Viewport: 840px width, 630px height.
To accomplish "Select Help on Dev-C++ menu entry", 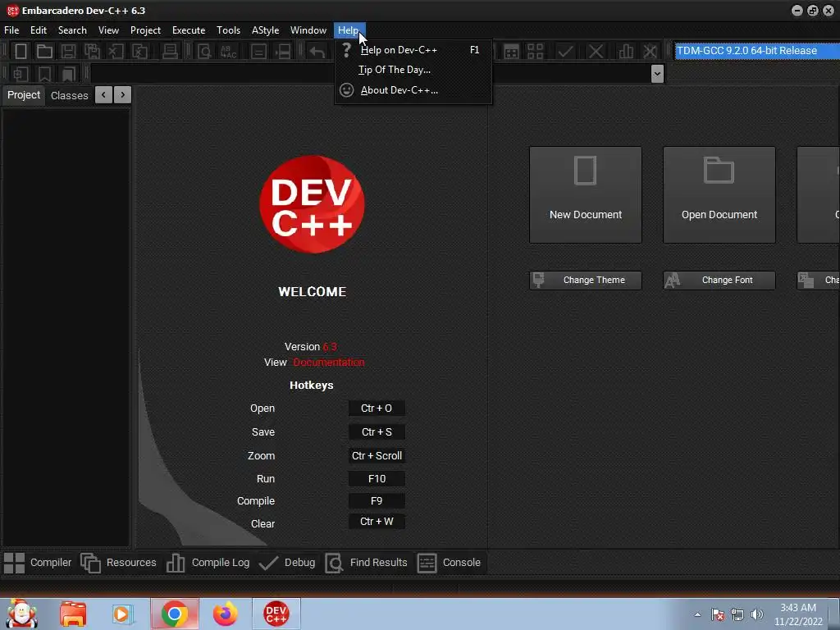I will pos(413,50).
